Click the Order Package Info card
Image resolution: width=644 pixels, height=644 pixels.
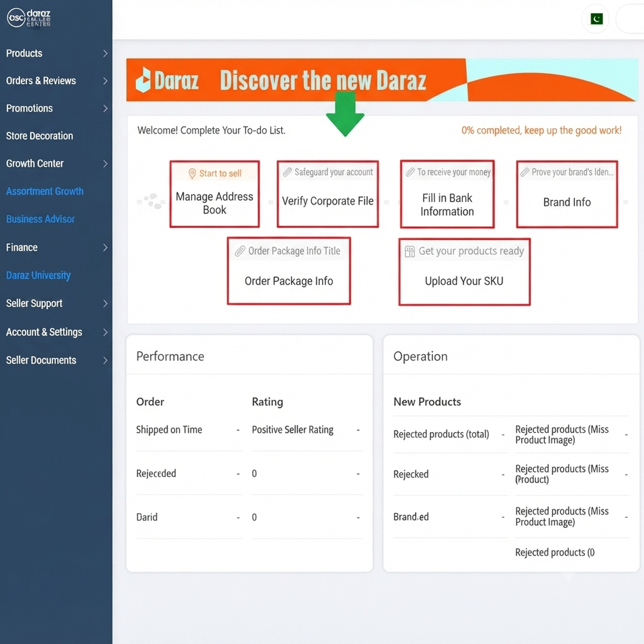point(288,271)
